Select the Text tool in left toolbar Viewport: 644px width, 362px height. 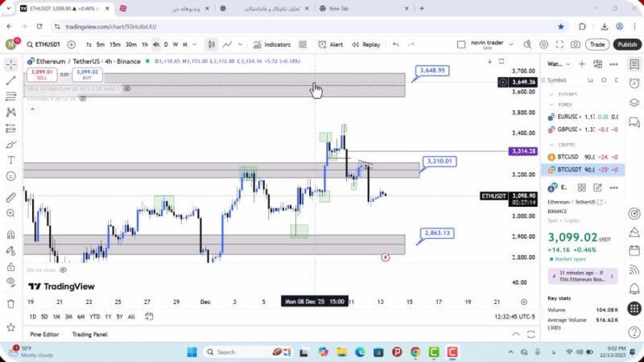(10, 160)
